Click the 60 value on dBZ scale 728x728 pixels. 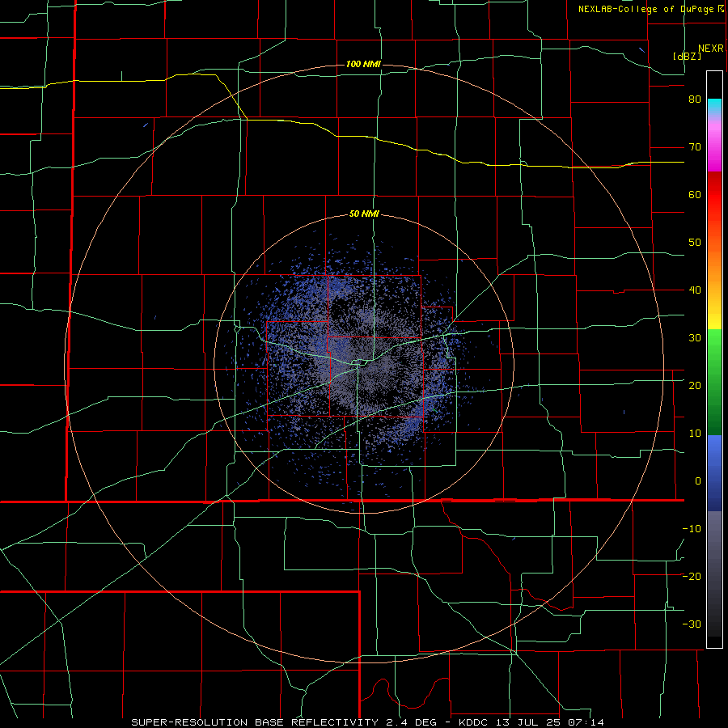click(x=695, y=194)
